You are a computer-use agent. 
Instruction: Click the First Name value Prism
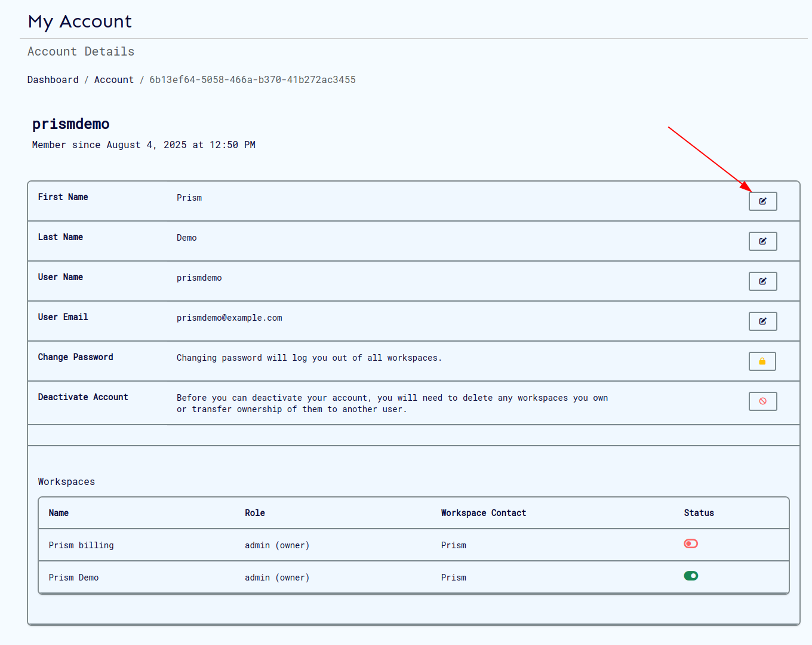pyautogui.click(x=189, y=198)
